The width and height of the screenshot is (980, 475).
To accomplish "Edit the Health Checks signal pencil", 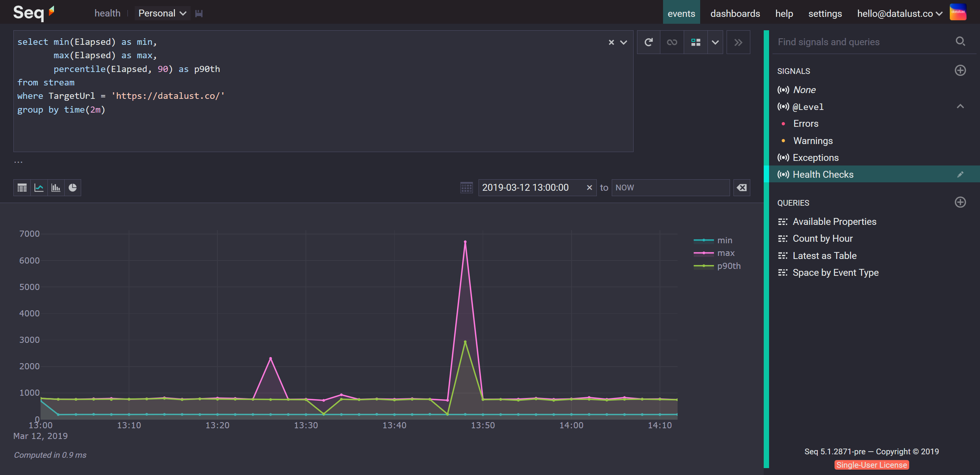I will coord(960,175).
